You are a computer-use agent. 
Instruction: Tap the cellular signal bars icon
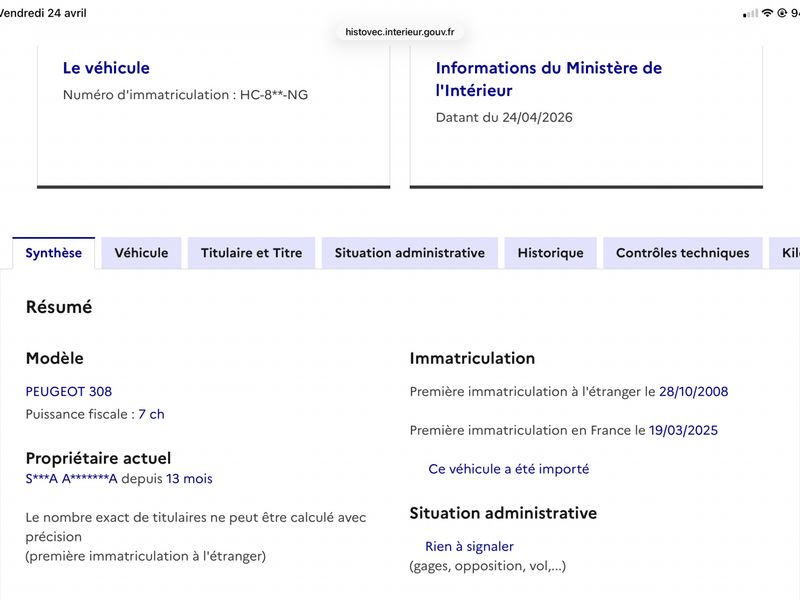click(x=750, y=14)
